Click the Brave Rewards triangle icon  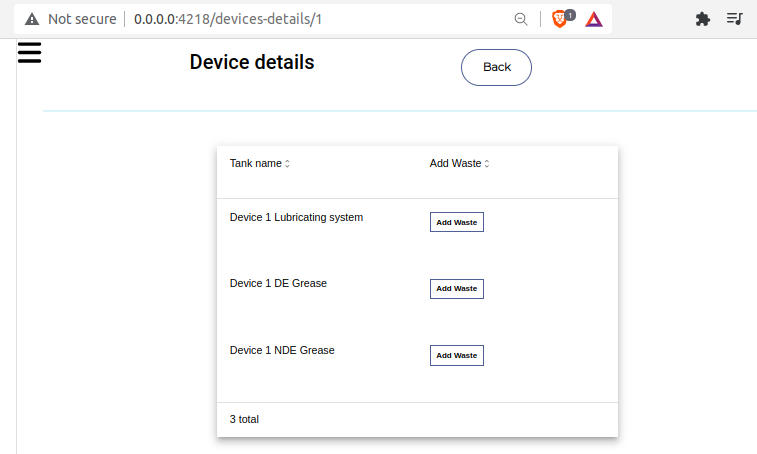594,19
